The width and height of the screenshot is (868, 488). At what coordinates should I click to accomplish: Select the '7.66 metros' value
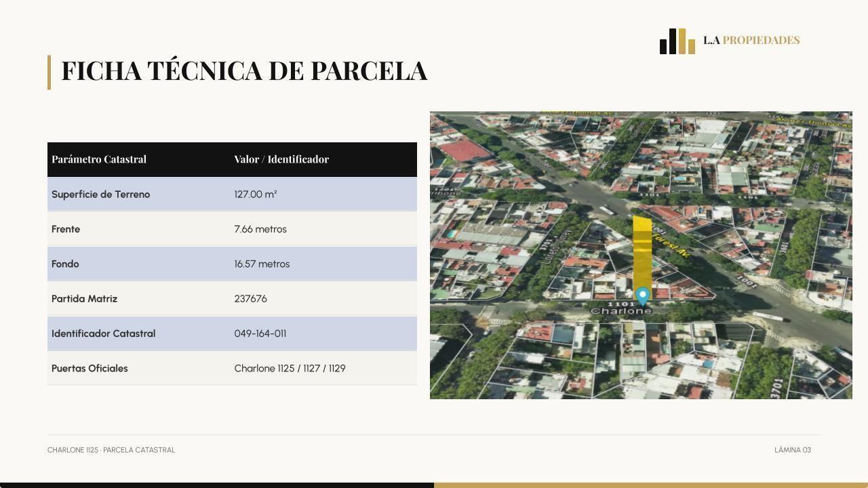point(260,229)
